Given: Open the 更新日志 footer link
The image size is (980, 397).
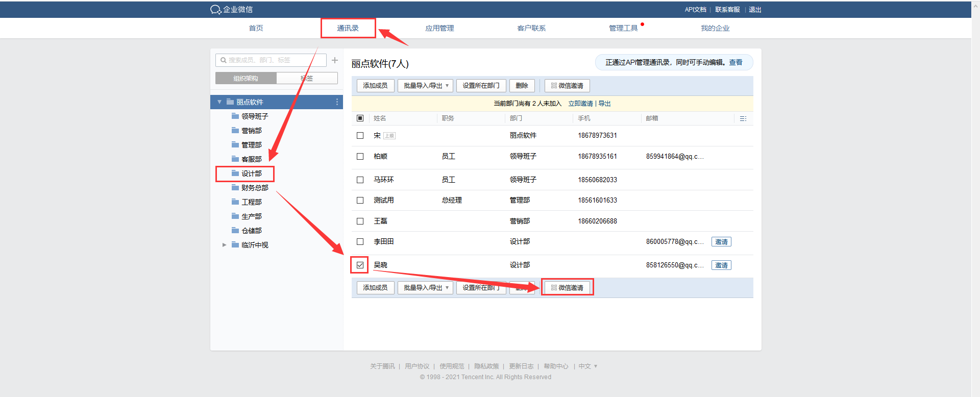Looking at the screenshot, I should 521,366.
